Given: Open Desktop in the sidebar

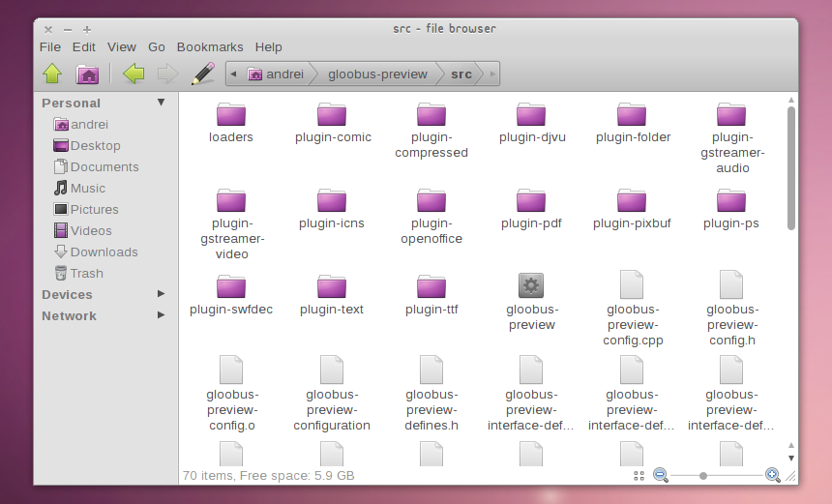Looking at the screenshot, I should tap(87, 145).
